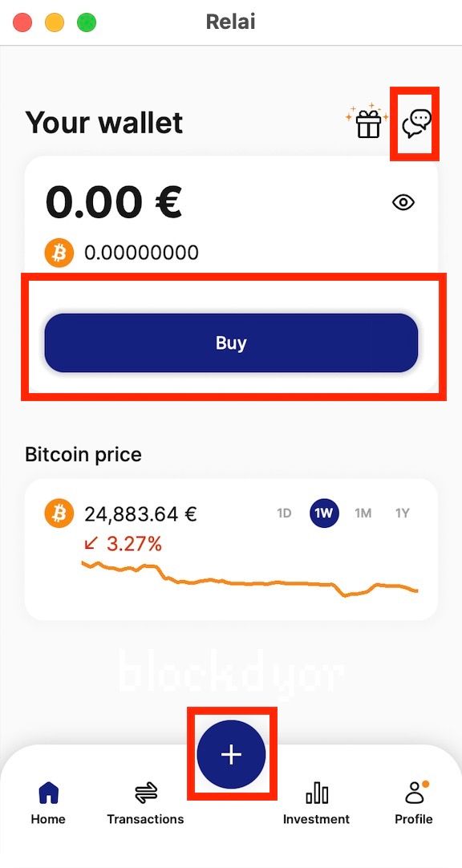This screenshot has height=868, width=462.
Task: Open the Investment bar chart tab
Action: coord(317,803)
